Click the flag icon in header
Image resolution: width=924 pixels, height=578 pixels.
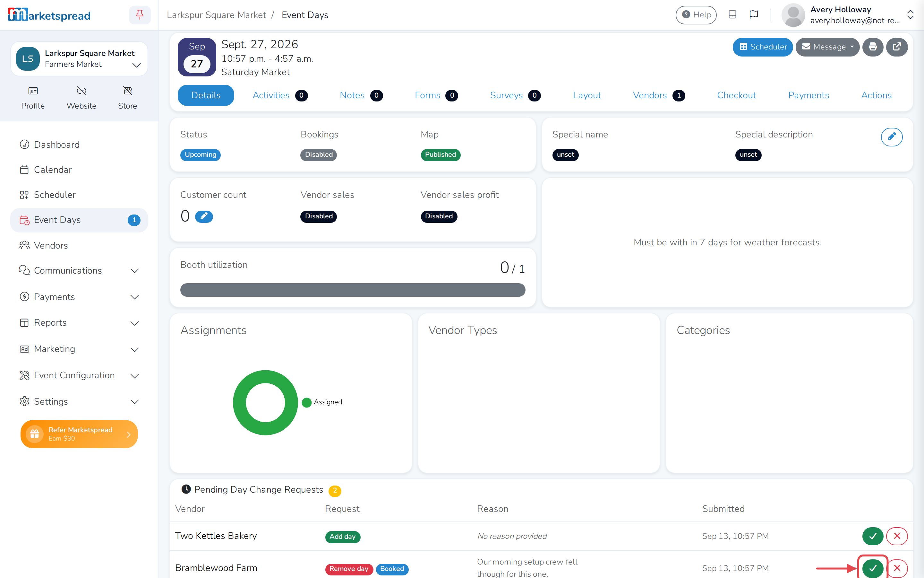[754, 14]
